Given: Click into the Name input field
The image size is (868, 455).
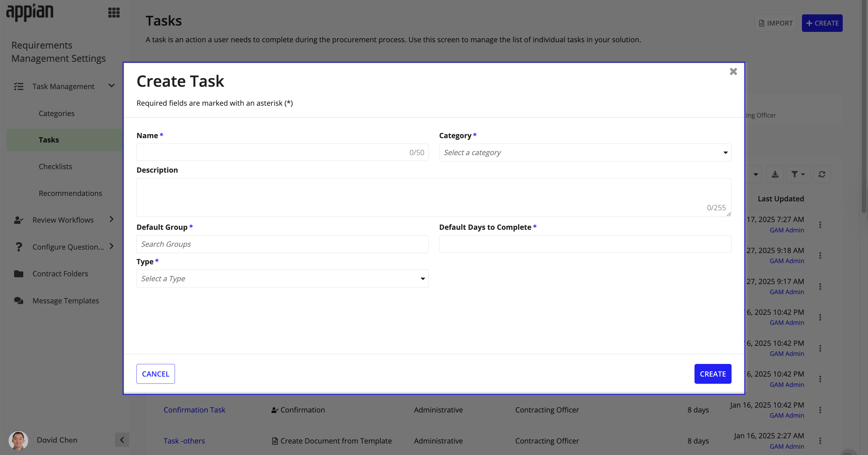Looking at the screenshot, I should (x=282, y=153).
